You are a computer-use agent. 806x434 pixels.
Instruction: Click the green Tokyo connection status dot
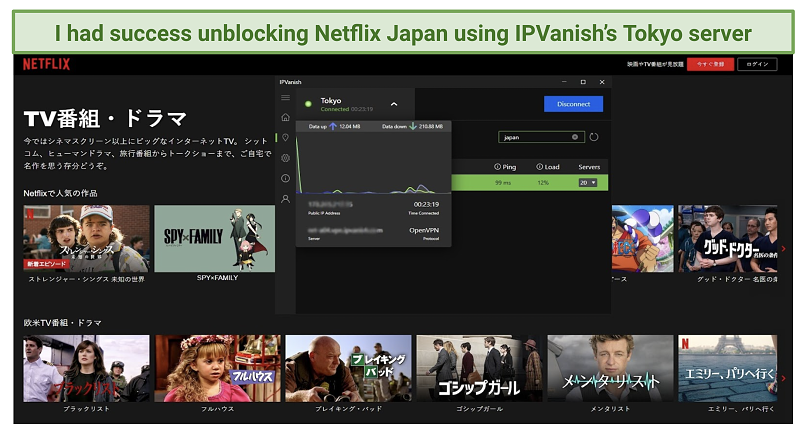tap(308, 104)
